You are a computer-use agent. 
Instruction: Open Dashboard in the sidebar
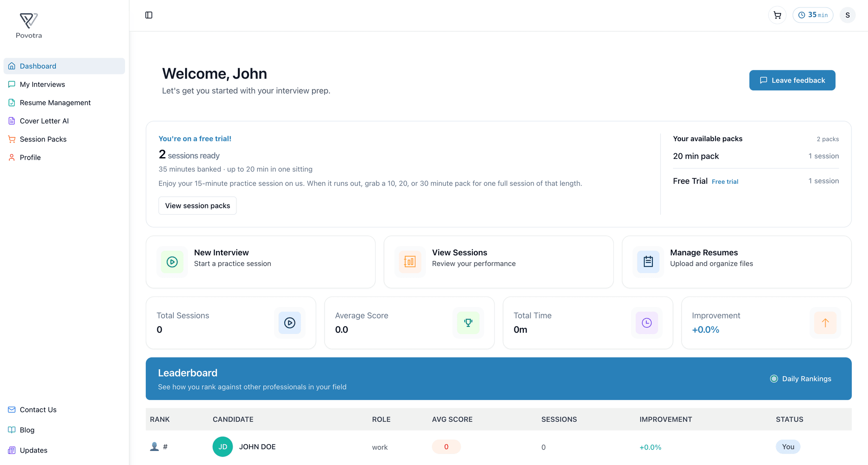[64, 66]
